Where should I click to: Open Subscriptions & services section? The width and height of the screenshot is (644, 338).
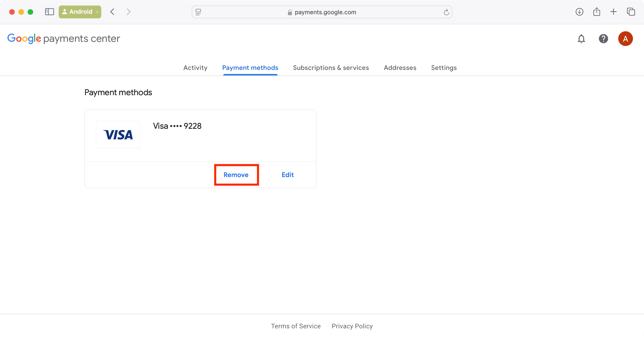331,68
